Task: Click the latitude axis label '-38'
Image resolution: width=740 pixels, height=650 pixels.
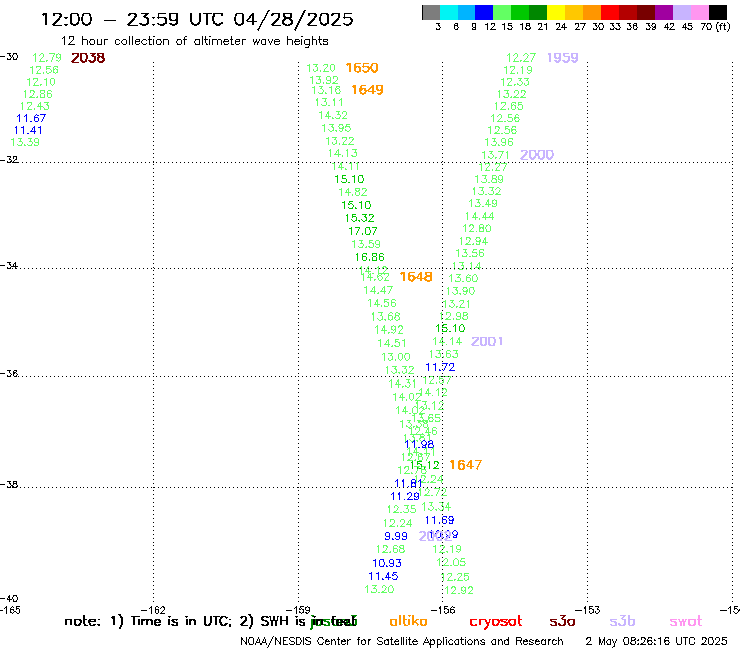Action: [x=9, y=484]
